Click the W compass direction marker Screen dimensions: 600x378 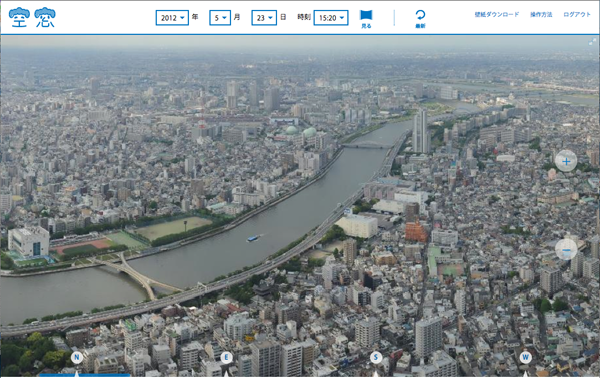pos(525,358)
